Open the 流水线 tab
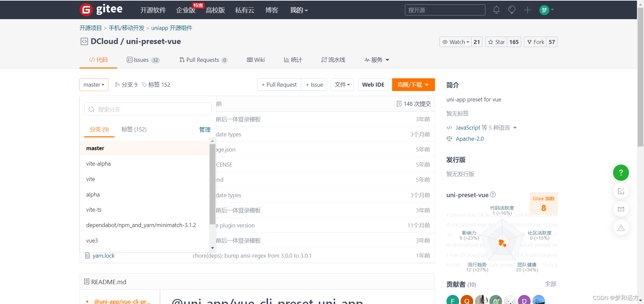 333,60
